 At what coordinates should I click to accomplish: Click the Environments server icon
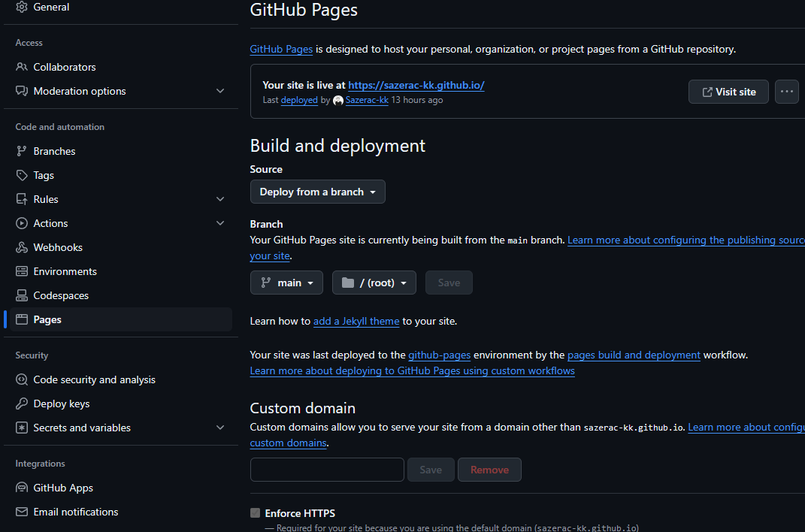(22, 271)
